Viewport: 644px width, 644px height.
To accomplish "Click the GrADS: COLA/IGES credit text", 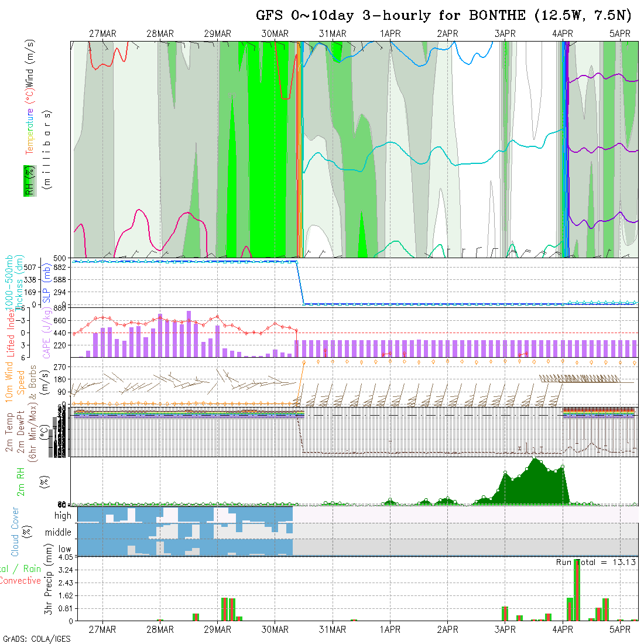I will 36,639.
